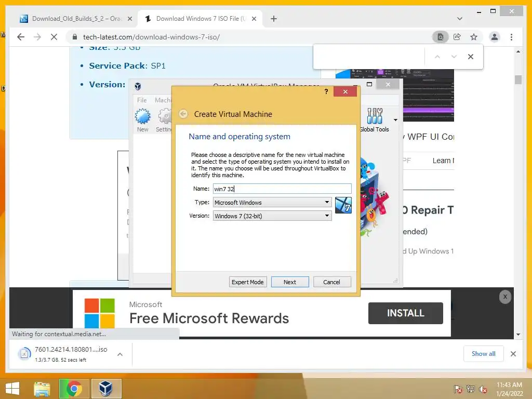Go to next find result
Viewport: 532px width, 399px height.
coord(454,57)
